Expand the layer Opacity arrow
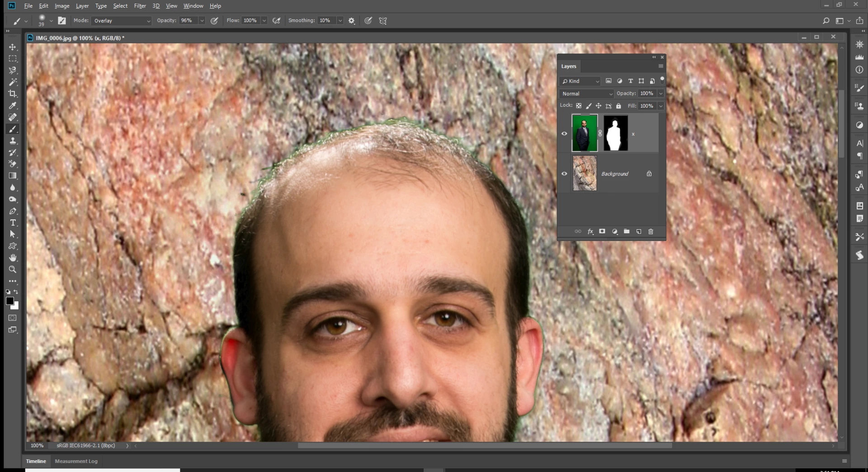Image resolution: width=868 pixels, height=472 pixels. pos(661,94)
